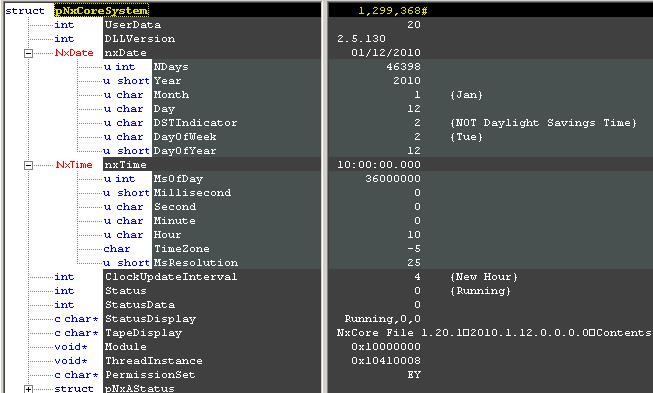
Task: Click the 0x10410008 ThreadInstance value
Action: coord(386,361)
